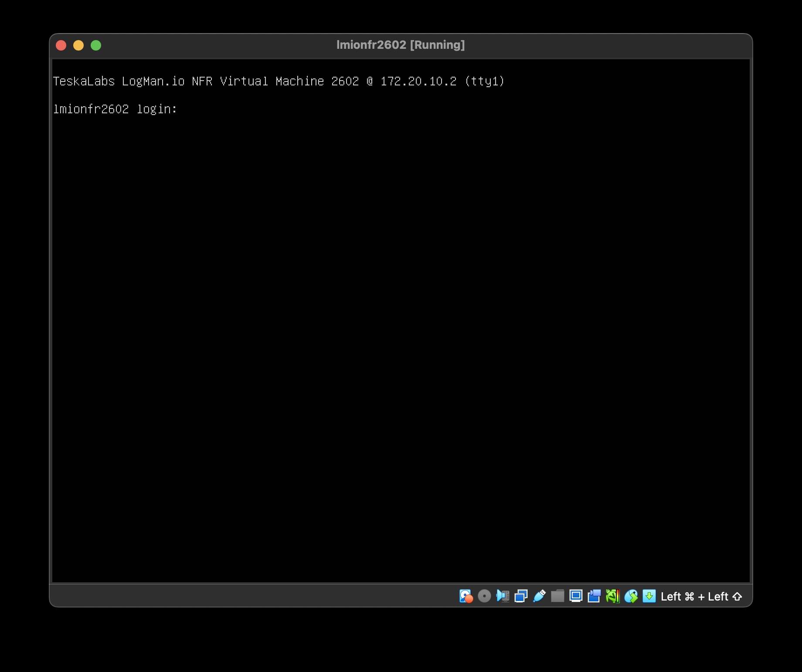Click the shared folders status icon
Image resolution: width=802 pixels, height=672 pixels.
point(557,596)
